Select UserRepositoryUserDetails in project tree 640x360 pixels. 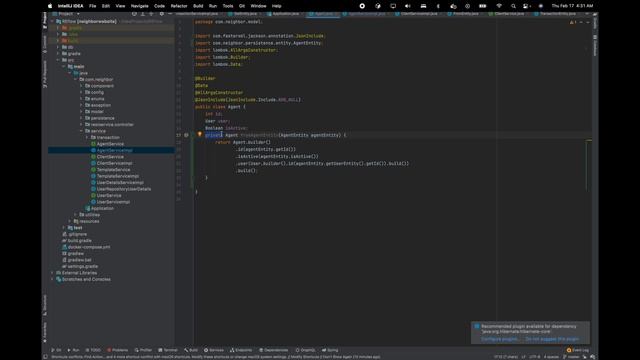[x=124, y=189]
